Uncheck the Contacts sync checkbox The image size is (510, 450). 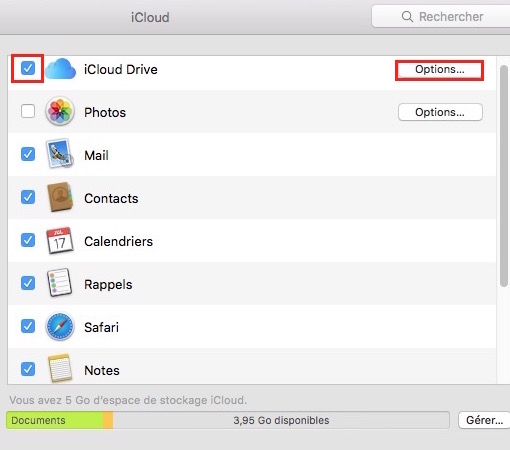coord(28,197)
